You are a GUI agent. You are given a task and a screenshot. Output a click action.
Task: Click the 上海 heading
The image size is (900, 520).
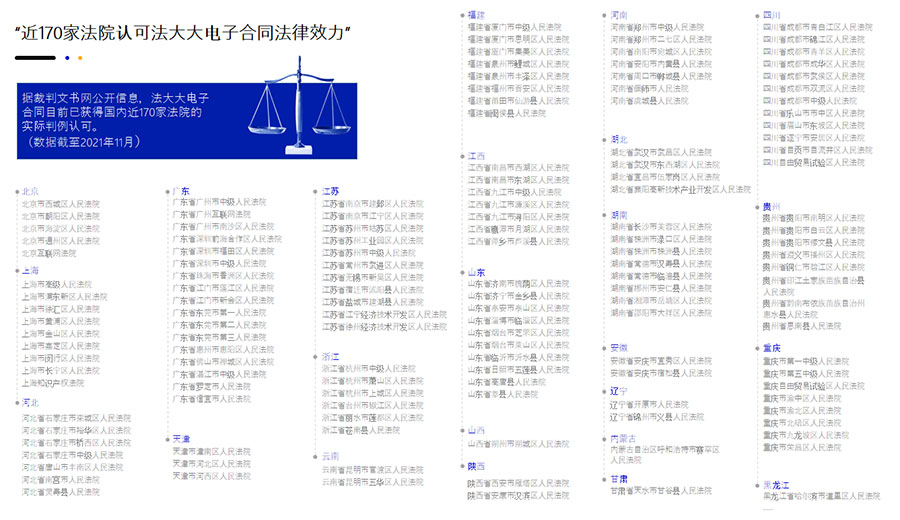pos(30,270)
